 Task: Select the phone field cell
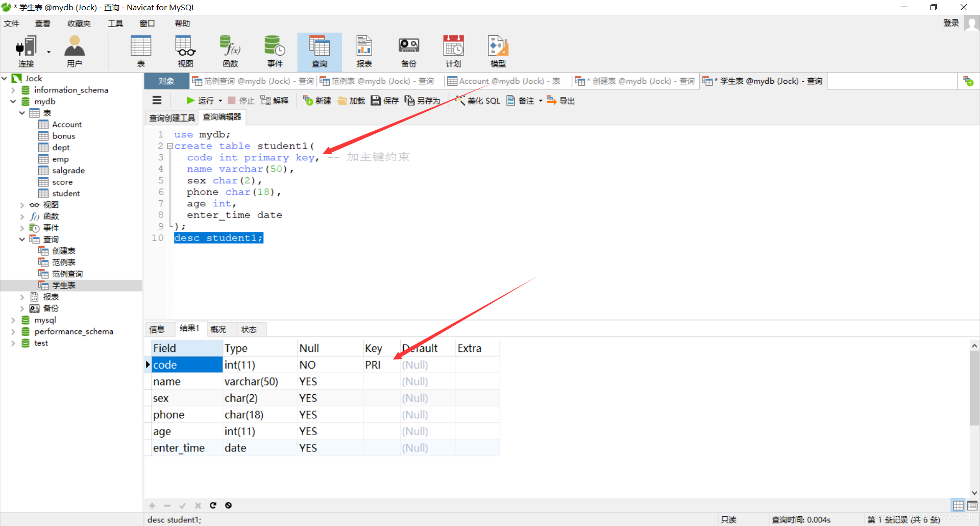[x=187, y=415]
